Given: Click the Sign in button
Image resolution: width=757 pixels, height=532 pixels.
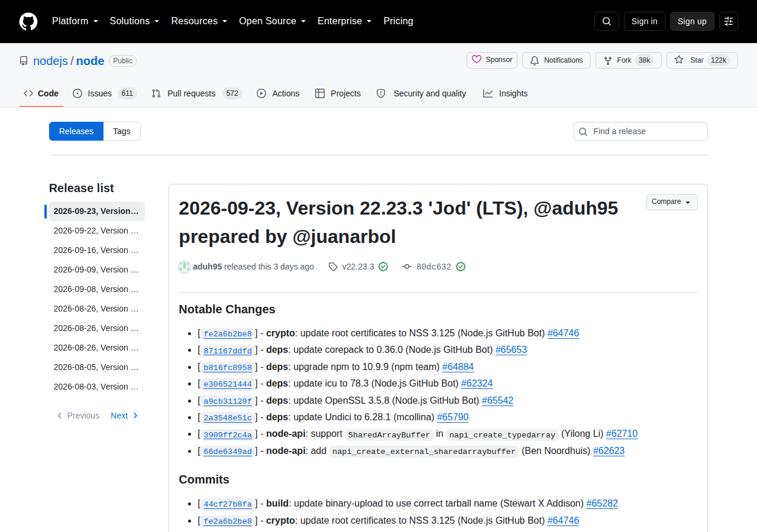Looking at the screenshot, I should coord(644,21).
